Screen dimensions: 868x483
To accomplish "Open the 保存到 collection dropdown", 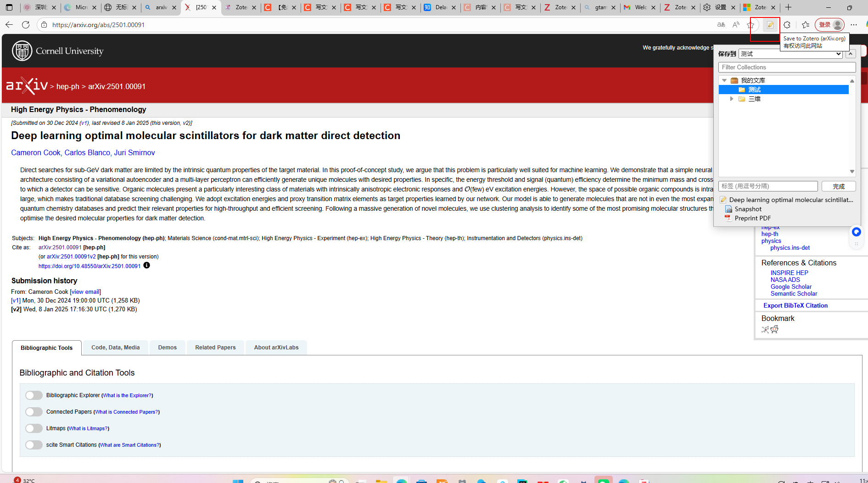I will tap(790, 54).
